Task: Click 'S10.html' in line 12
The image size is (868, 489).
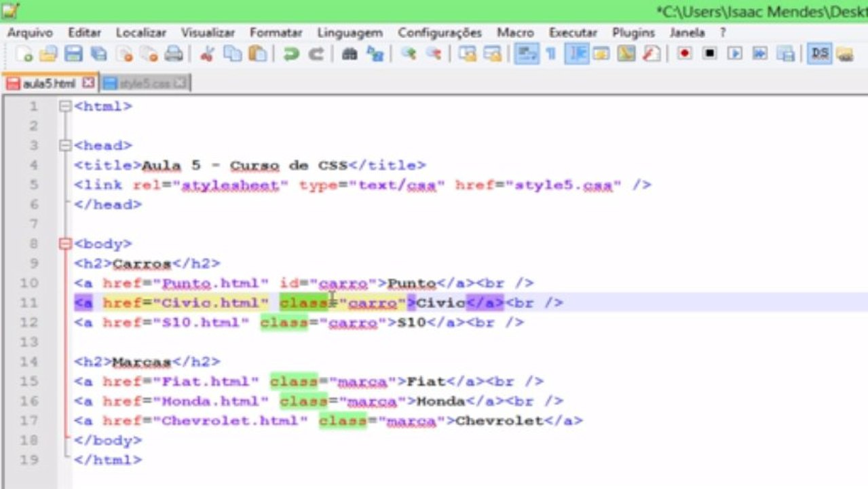Action: 201,323
